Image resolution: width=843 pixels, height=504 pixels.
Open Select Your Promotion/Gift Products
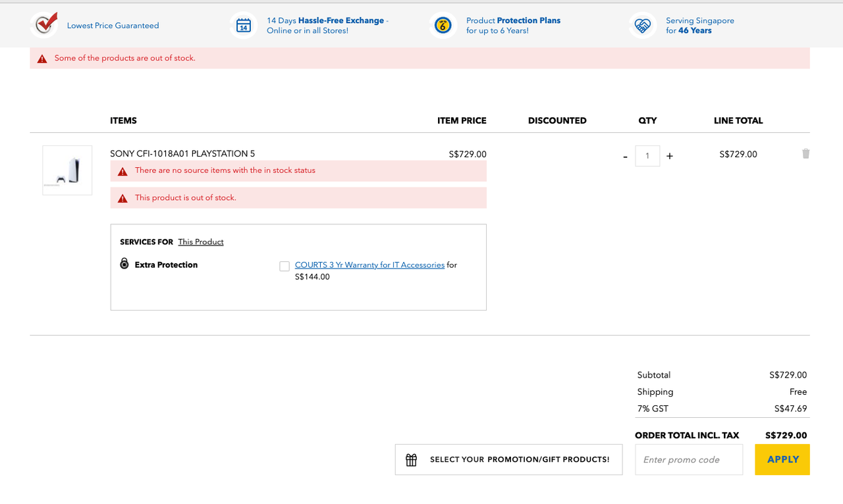point(508,459)
